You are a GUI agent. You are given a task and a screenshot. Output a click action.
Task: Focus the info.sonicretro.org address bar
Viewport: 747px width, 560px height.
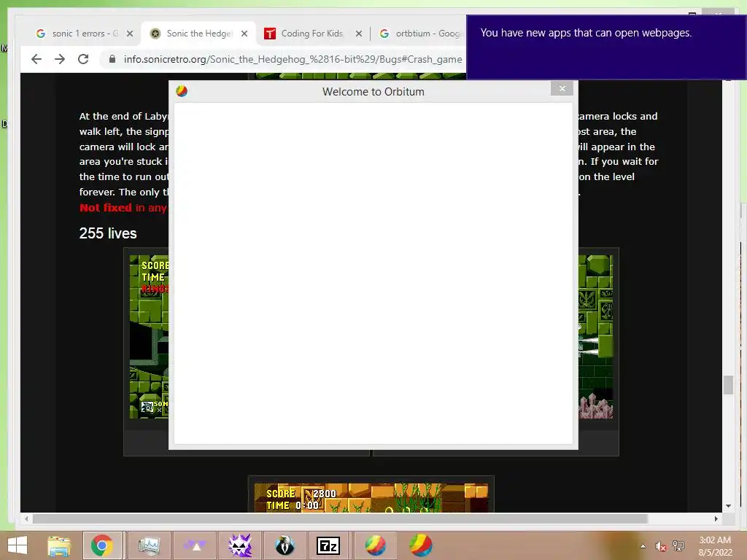point(293,59)
